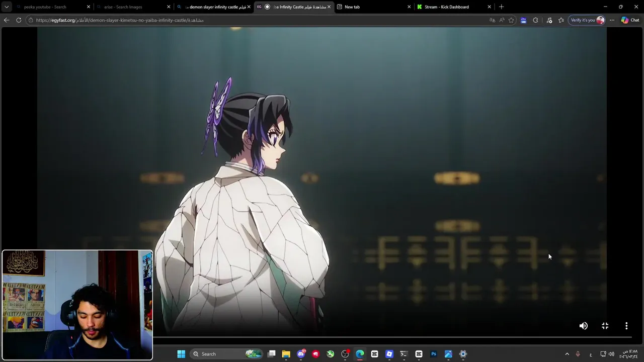Open the Photos app in taskbar
This screenshot has width=644, height=362.
point(448,354)
